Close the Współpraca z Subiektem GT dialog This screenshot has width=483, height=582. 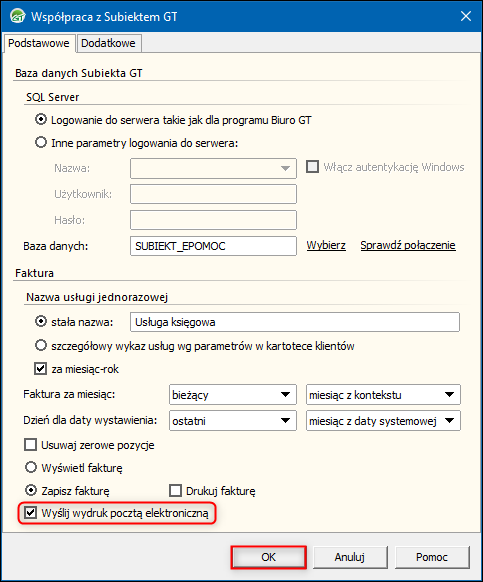(x=466, y=16)
